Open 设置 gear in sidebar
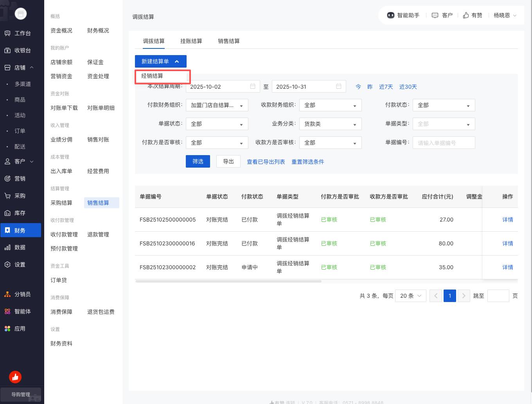 click(7, 265)
